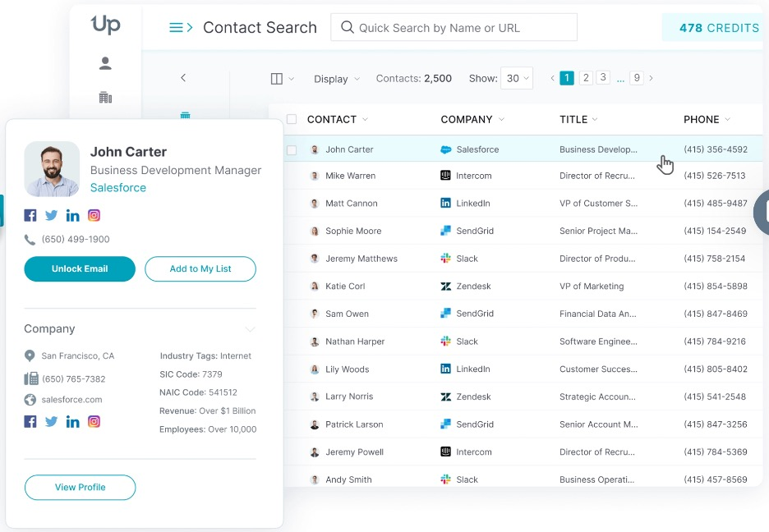Click phone number (415) 541-2548
769x532 pixels.
(715, 397)
